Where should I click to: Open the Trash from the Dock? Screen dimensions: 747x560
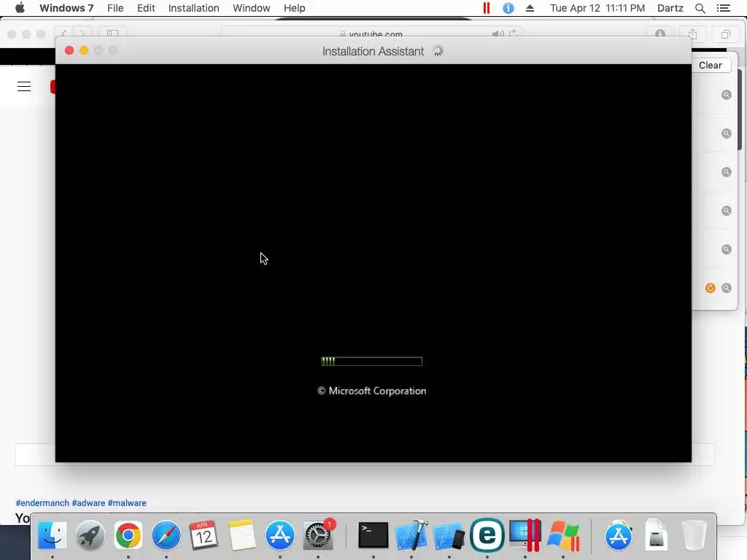point(694,535)
